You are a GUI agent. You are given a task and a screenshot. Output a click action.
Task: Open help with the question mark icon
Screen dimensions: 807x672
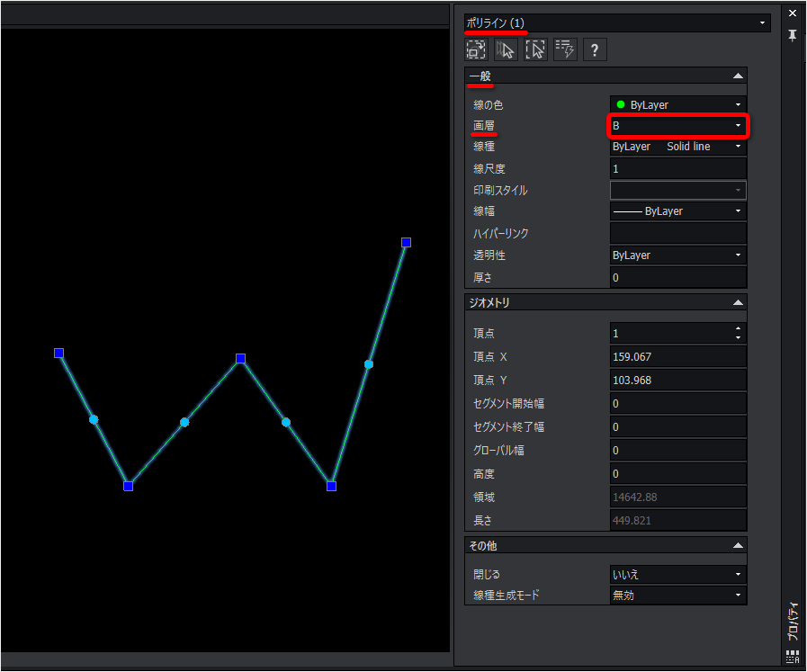pyautogui.click(x=595, y=49)
